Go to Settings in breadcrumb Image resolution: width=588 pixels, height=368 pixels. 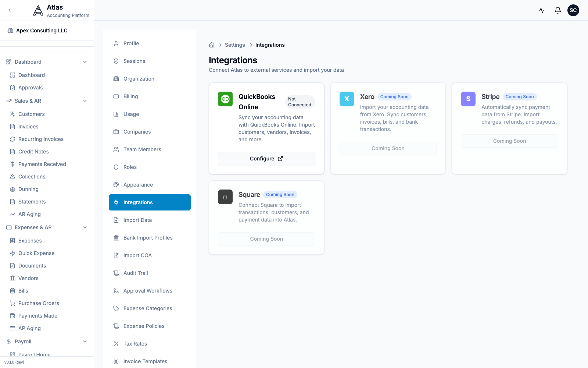pos(235,45)
